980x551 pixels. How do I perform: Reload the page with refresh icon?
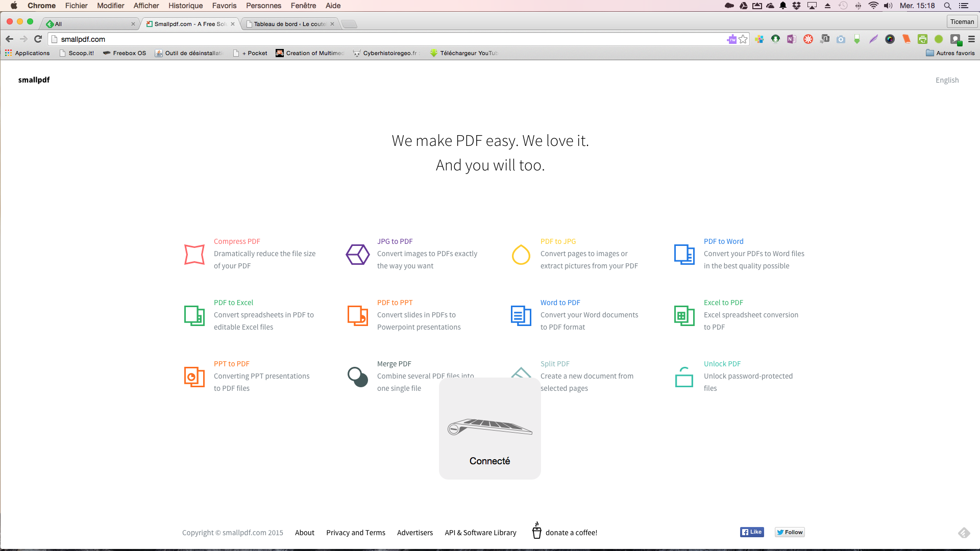(38, 39)
